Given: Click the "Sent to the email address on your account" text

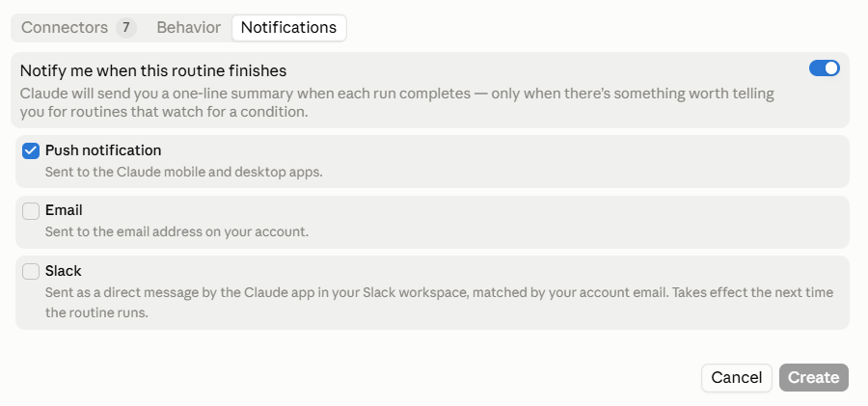Looking at the screenshot, I should click(176, 231).
